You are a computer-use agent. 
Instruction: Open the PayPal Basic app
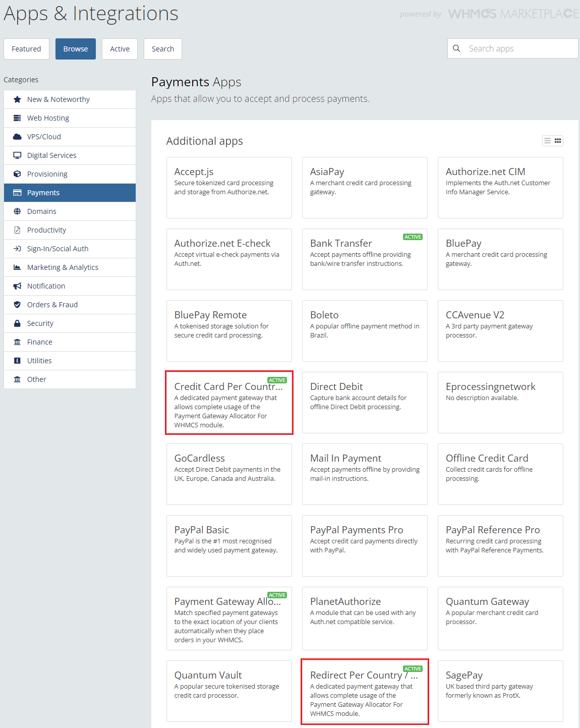[x=229, y=546]
